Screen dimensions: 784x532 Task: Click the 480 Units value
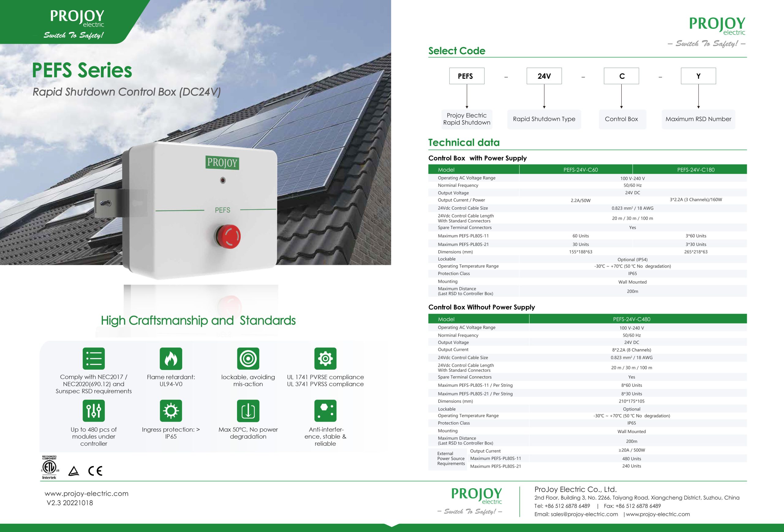pos(631,459)
